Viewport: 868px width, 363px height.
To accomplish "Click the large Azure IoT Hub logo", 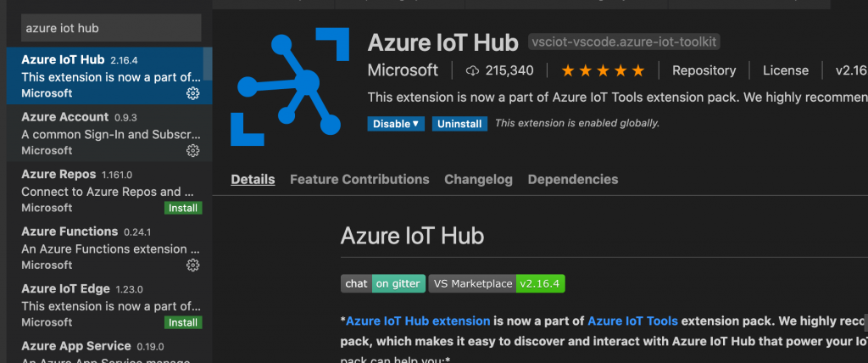I will 290,87.
